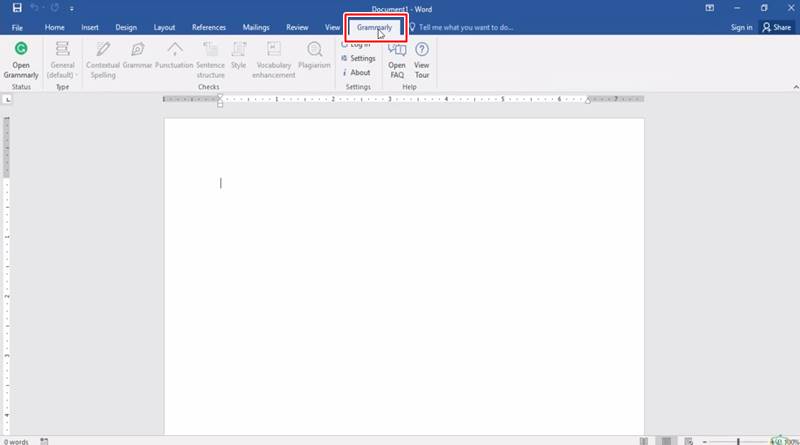Open Grammarly Settings in the ribbon
Image resolution: width=800 pixels, height=445 pixels.
pyautogui.click(x=358, y=58)
